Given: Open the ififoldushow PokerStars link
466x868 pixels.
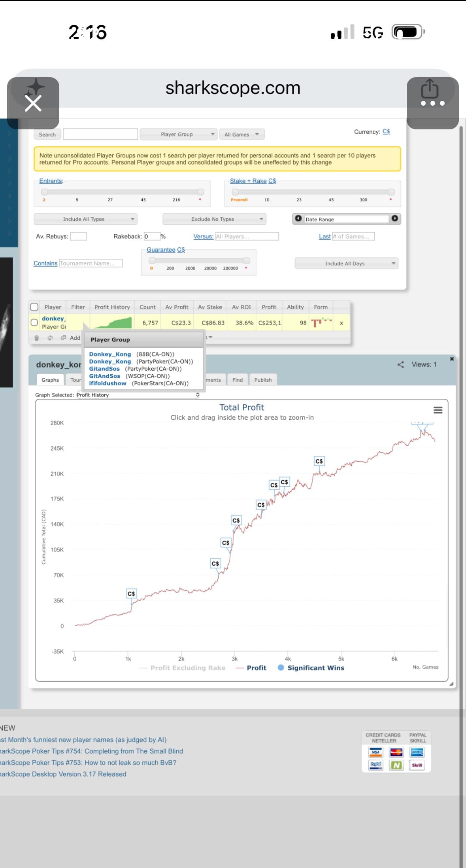Looking at the screenshot, I should [108, 383].
